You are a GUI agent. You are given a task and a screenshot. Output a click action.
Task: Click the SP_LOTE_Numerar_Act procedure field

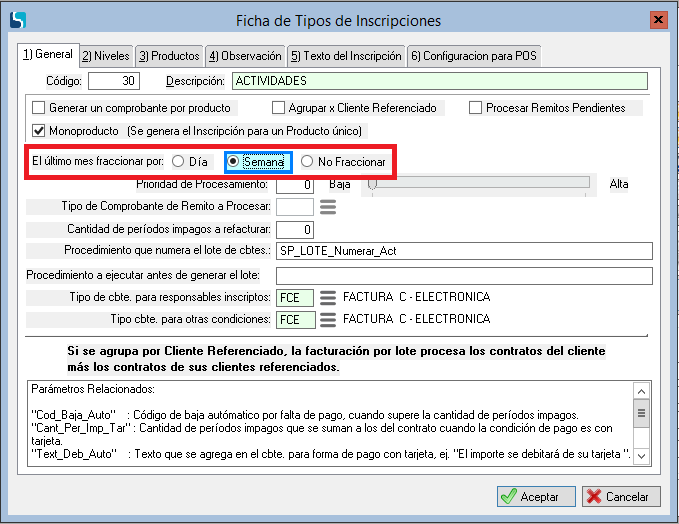464,251
